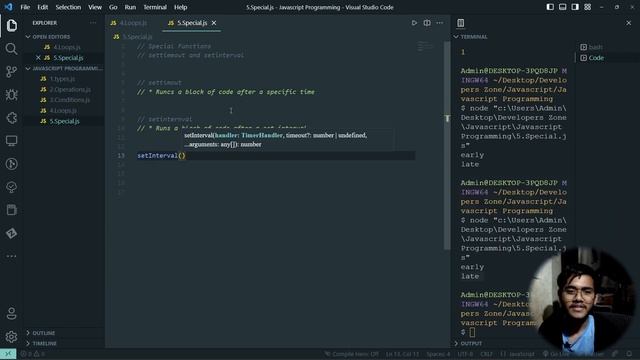Image resolution: width=640 pixels, height=360 pixels.
Task: Click the code minimap preview
Action: click(x=425, y=47)
